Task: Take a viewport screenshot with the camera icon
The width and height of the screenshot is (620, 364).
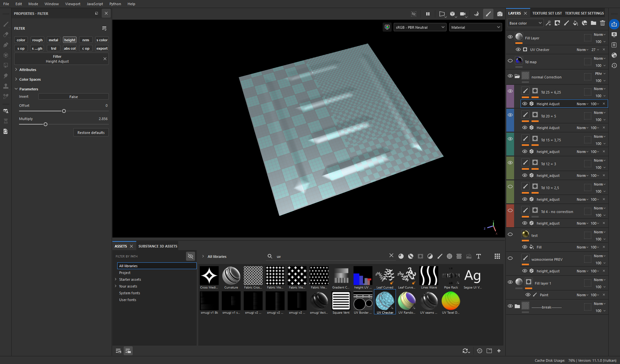Action: pyautogui.click(x=500, y=14)
